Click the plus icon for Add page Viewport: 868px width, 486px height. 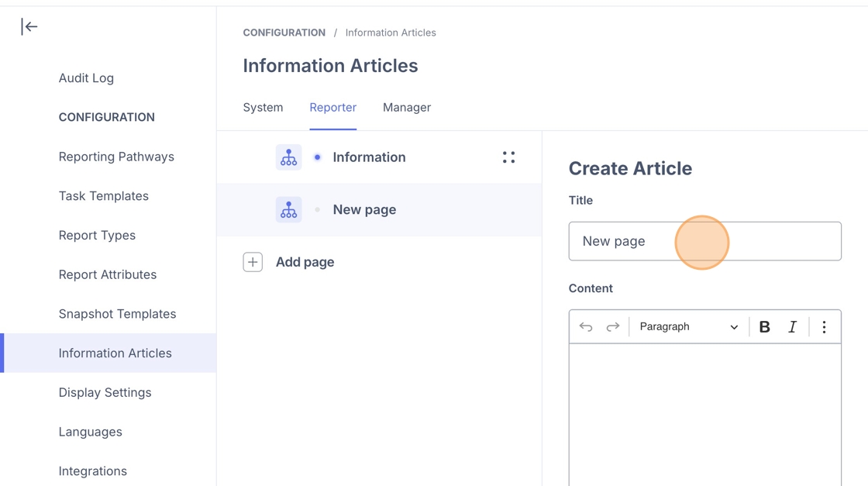point(253,262)
